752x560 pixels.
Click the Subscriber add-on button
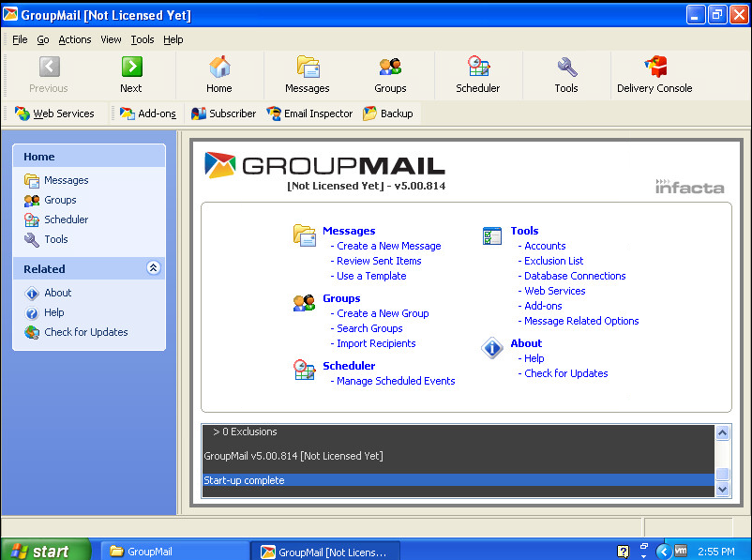point(223,114)
